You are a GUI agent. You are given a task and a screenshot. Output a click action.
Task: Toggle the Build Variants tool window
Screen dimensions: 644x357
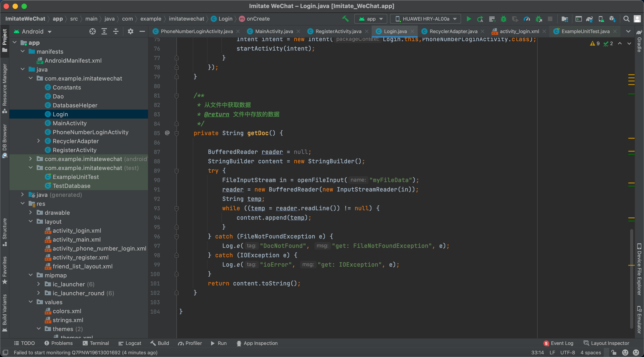point(4,313)
